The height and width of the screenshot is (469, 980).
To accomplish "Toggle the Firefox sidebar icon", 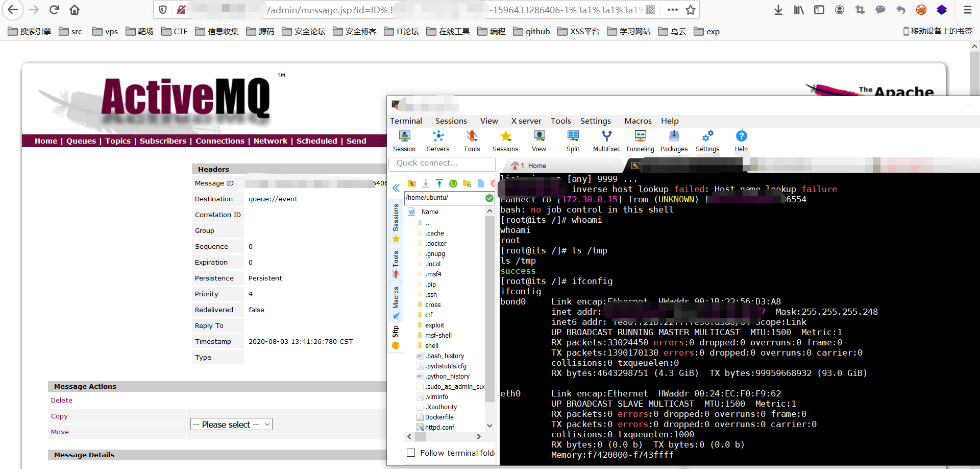I will point(819,10).
